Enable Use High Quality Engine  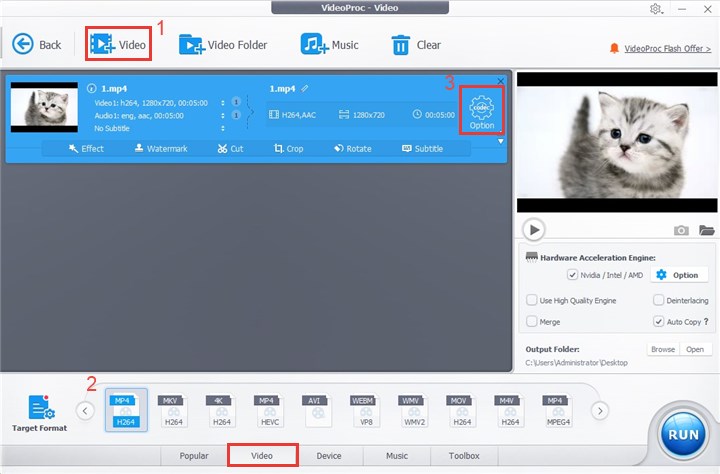pyautogui.click(x=532, y=300)
